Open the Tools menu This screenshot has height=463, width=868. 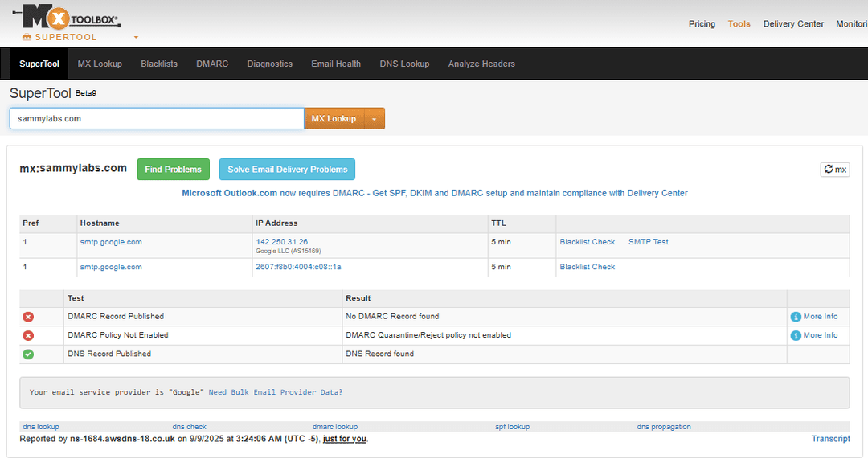pyautogui.click(x=739, y=23)
